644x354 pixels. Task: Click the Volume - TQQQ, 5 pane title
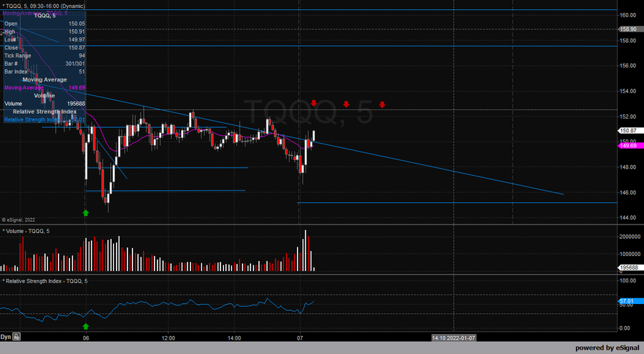click(x=26, y=231)
